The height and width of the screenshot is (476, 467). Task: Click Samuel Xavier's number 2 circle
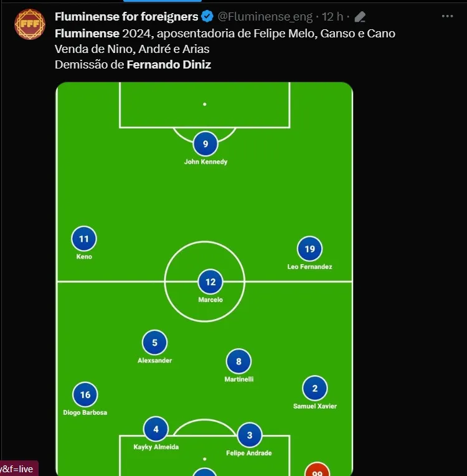click(314, 389)
